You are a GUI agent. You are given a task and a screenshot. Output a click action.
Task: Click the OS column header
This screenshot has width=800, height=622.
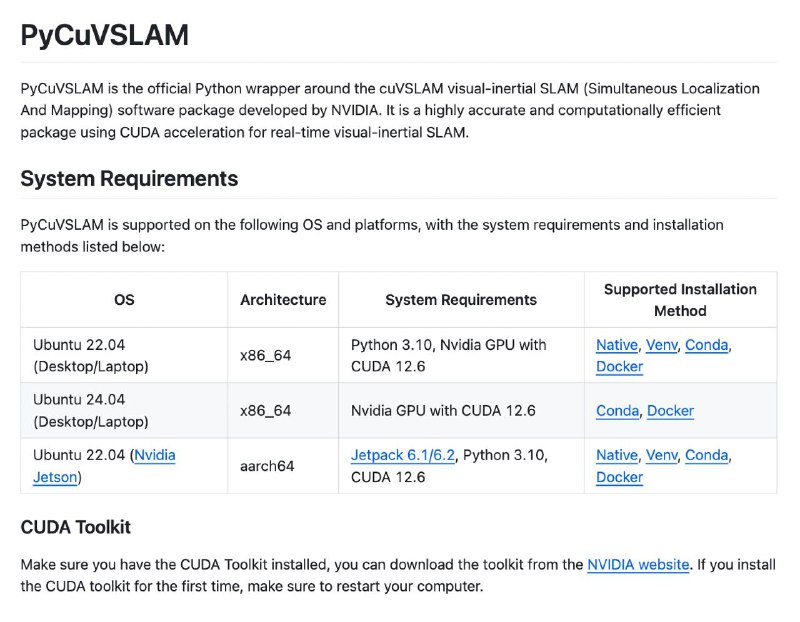point(124,300)
